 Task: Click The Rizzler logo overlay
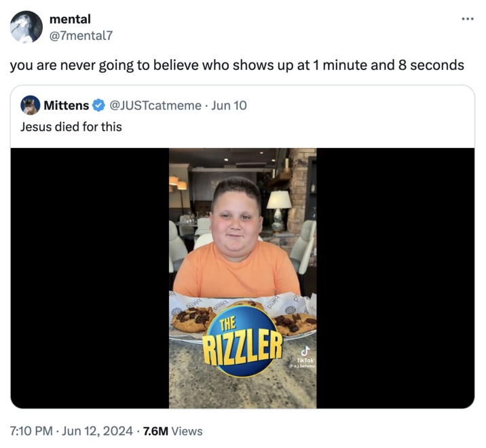[242, 339]
